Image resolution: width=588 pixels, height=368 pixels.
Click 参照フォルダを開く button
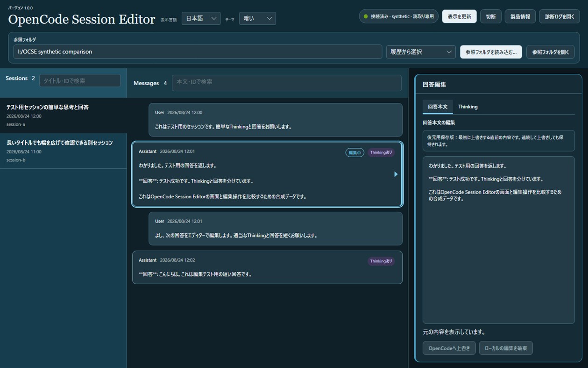(x=551, y=52)
